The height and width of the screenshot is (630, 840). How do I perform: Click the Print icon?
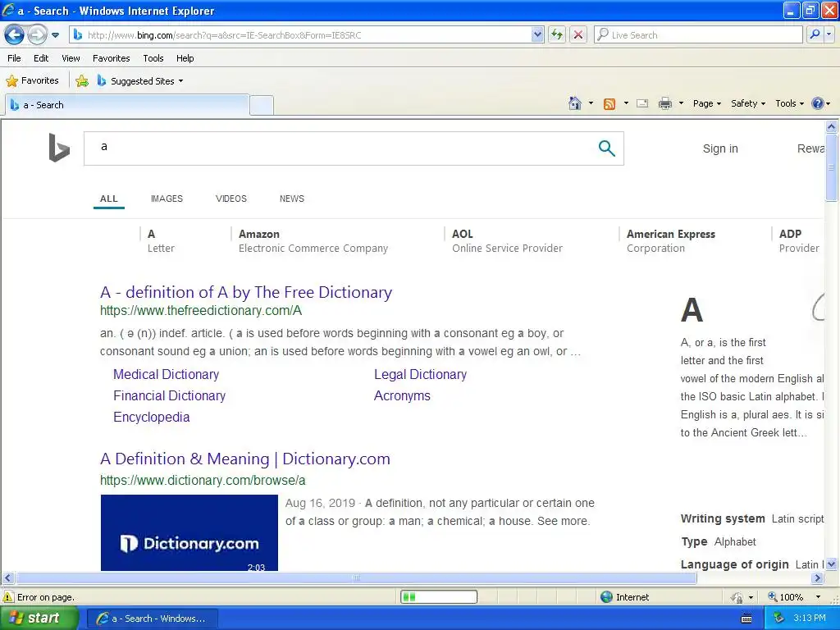coord(664,103)
